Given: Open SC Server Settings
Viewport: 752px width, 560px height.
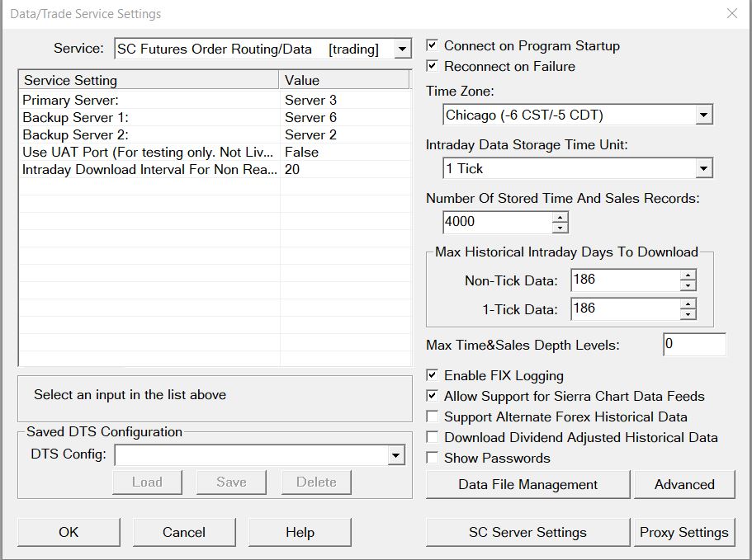Looking at the screenshot, I should [527, 532].
